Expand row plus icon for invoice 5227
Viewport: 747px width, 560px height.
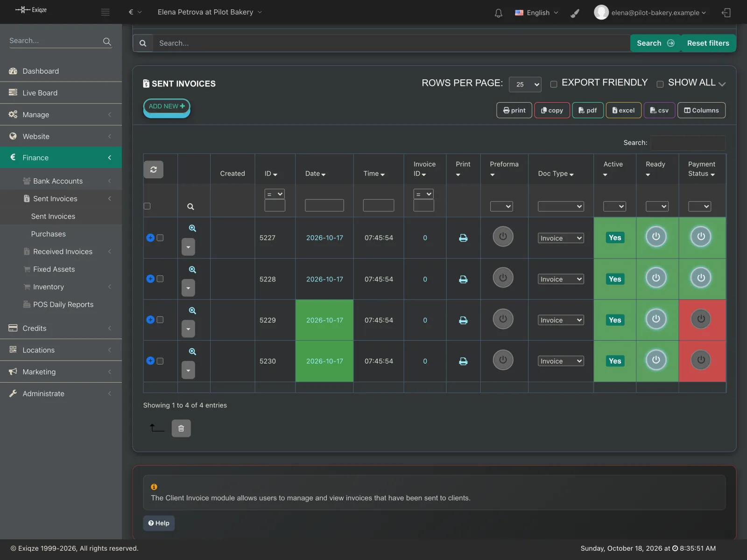point(150,238)
